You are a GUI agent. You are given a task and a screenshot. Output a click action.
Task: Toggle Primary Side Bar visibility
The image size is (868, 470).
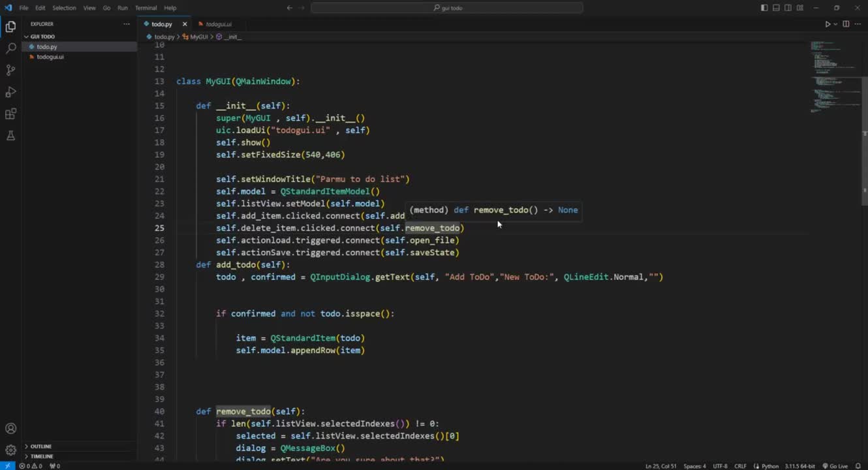click(764, 8)
